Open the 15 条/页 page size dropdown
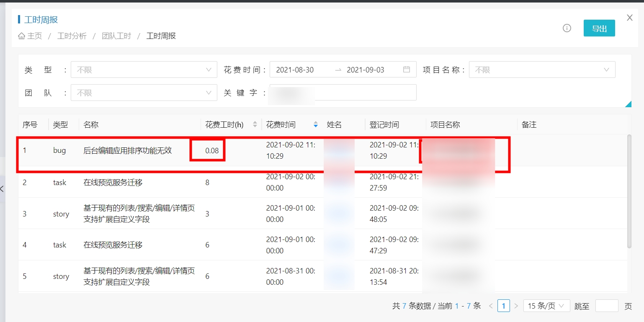Viewport: 644px width, 322px height. [546, 306]
